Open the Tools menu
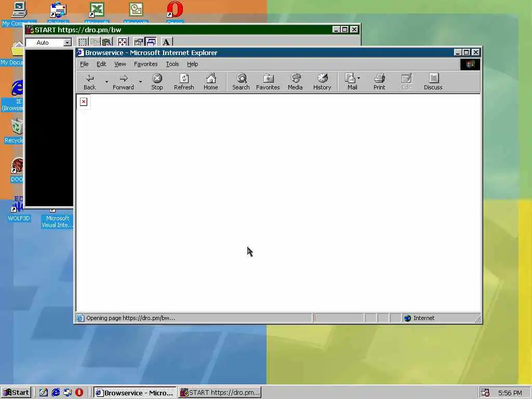The height and width of the screenshot is (399, 532). (x=172, y=64)
